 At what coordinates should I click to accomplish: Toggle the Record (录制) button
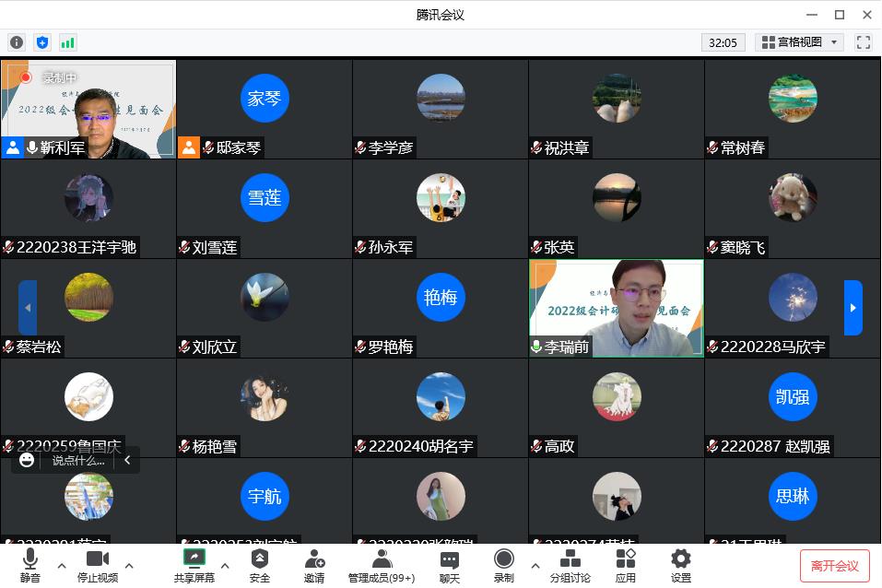click(503, 564)
